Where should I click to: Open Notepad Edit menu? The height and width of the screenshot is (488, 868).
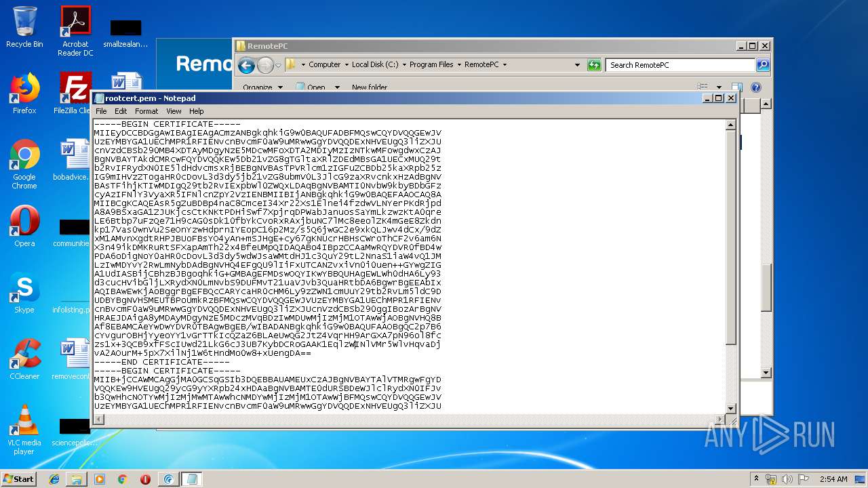tap(121, 111)
